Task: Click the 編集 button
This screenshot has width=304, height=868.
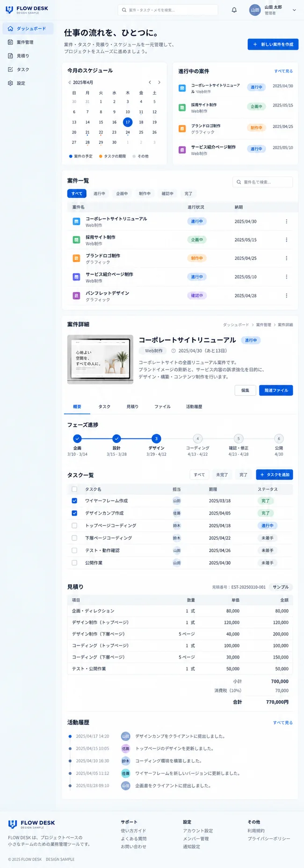Action: 245,390
